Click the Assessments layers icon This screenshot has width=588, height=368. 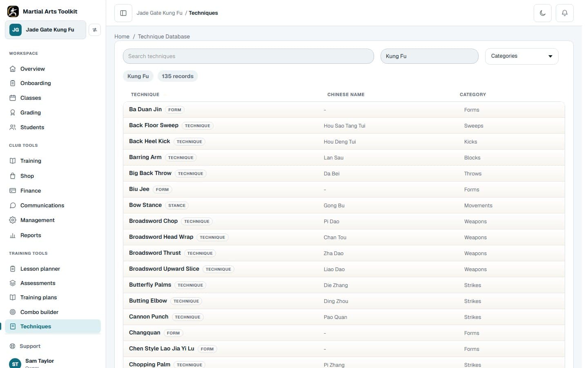click(13, 283)
